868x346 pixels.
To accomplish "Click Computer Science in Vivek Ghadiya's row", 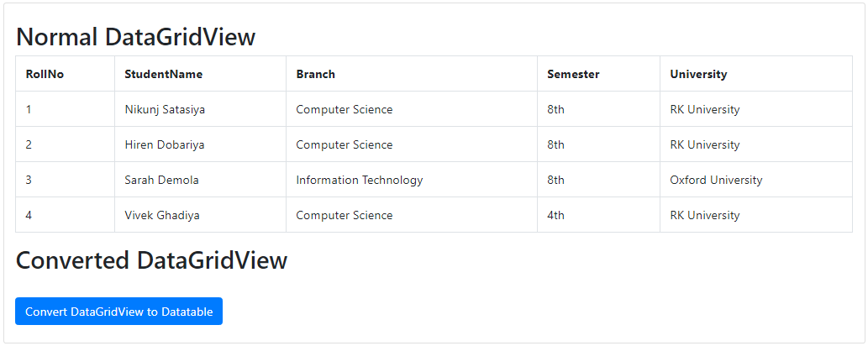I will coord(345,215).
